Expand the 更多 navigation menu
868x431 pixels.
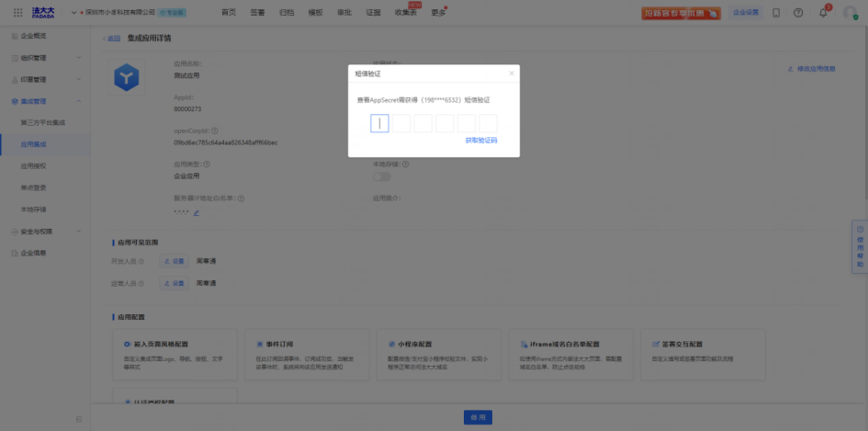tap(438, 12)
